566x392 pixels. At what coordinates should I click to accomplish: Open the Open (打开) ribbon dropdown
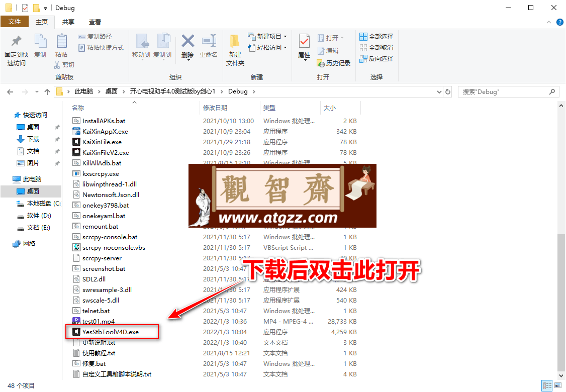coord(330,38)
